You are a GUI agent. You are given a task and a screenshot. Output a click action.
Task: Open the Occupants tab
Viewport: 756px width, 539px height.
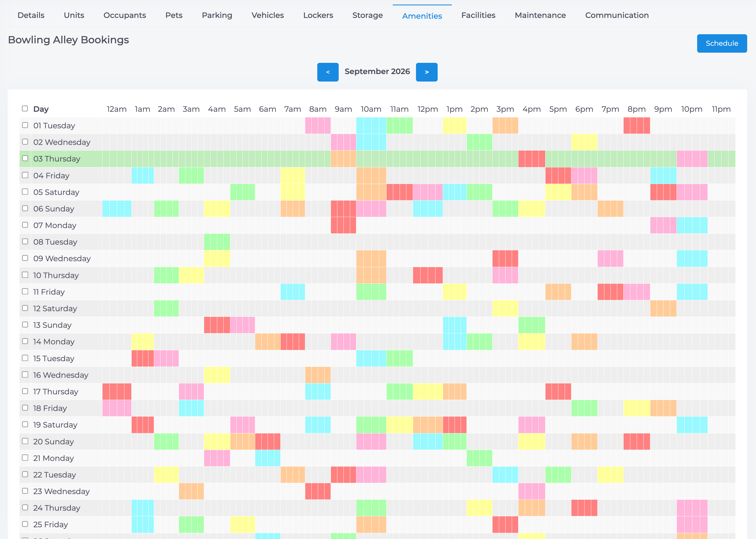pos(125,15)
